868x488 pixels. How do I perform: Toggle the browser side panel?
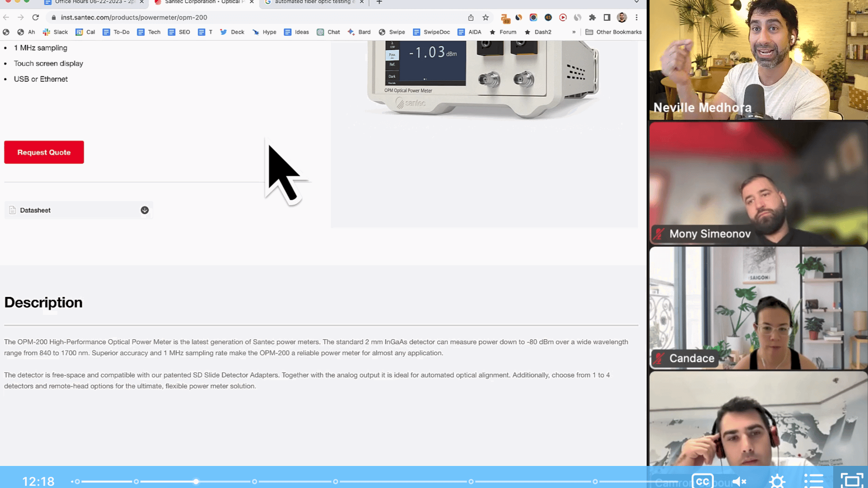[x=607, y=17]
